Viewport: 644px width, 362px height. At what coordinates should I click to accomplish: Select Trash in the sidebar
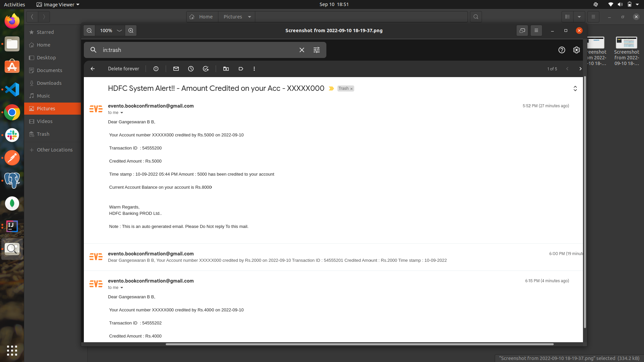click(x=43, y=134)
